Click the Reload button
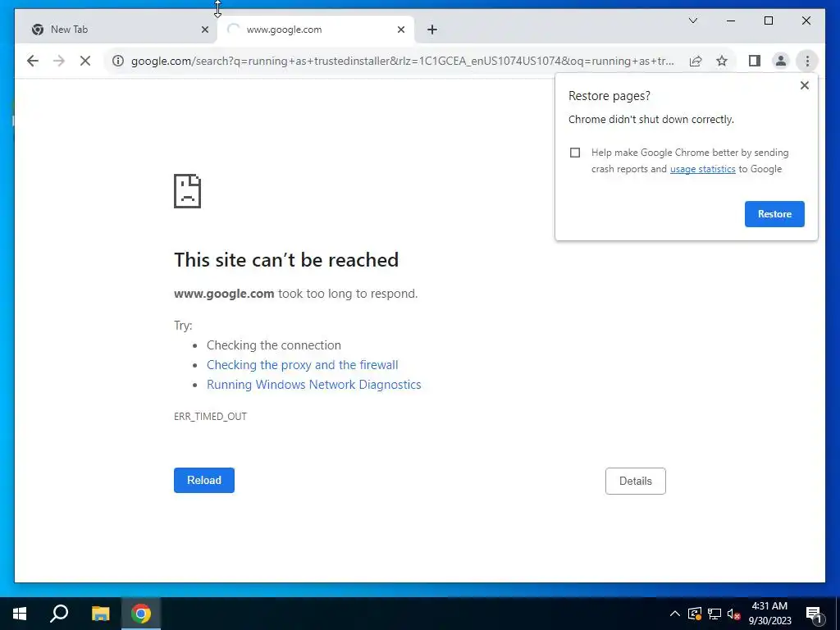This screenshot has width=840, height=630. click(x=204, y=480)
